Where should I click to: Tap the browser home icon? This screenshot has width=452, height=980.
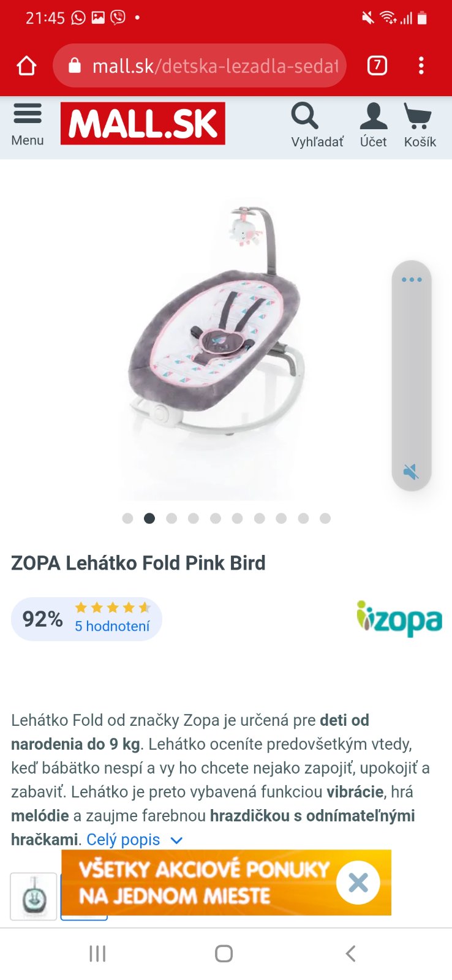(x=26, y=66)
